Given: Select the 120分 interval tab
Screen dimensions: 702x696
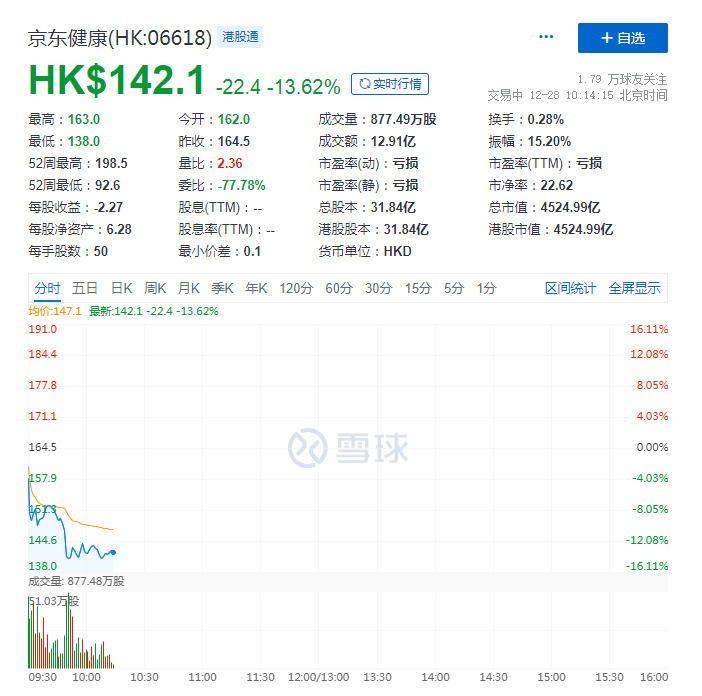Looking at the screenshot, I should [296, 288].
